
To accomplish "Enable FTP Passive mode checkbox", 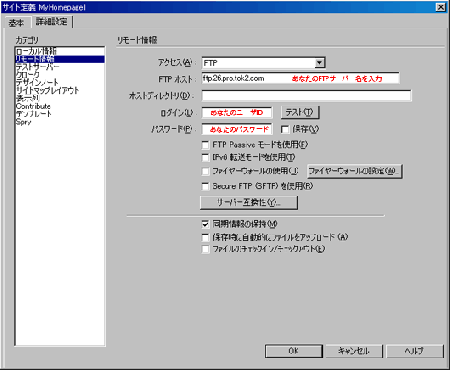I will [x=205, y=145].
